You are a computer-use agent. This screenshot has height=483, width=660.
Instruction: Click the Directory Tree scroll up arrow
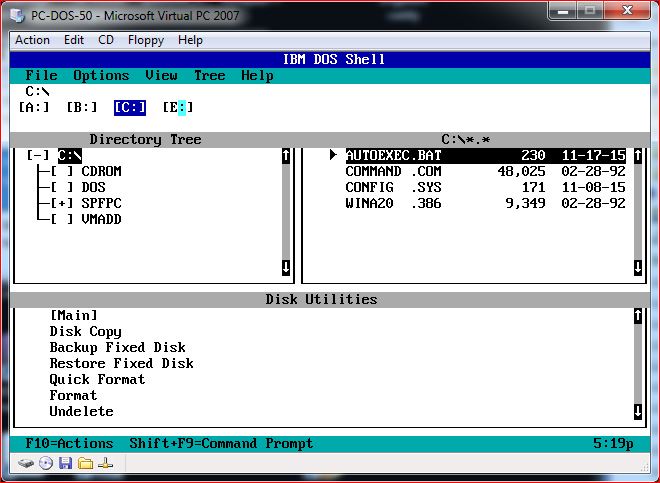click(286, 155)
